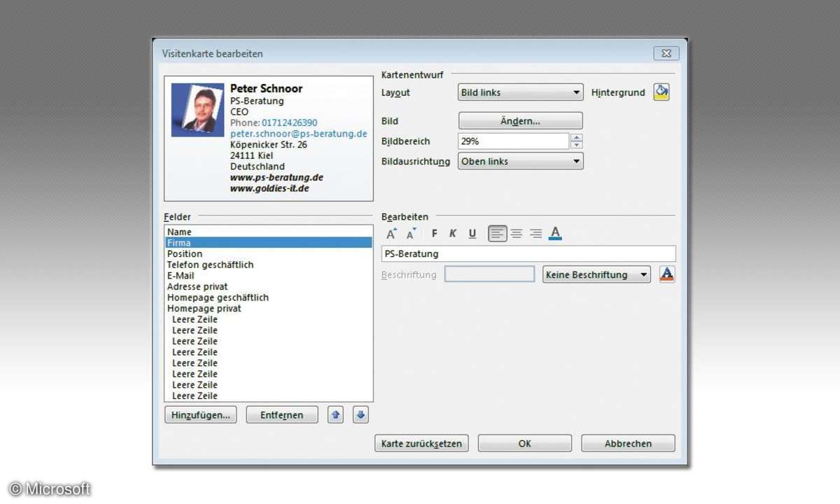840x504 pixels.
Task: Move selected field down with arrow
Action: click(x=360, y=415)
